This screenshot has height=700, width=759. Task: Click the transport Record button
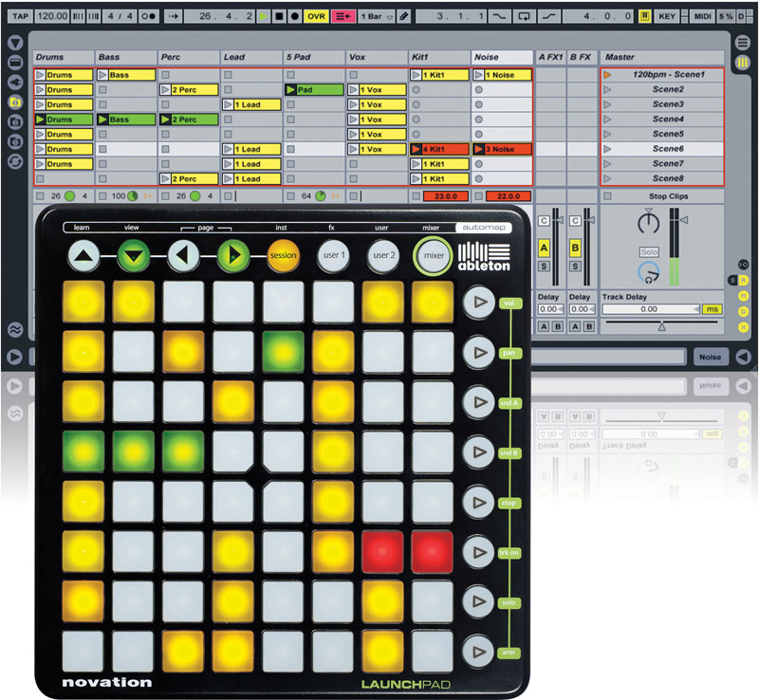pos(294,16)
